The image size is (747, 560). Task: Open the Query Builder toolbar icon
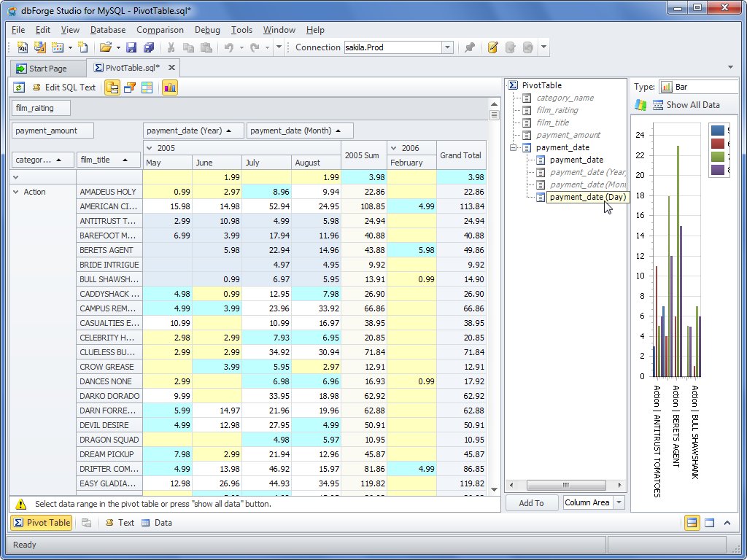(39, 47)
